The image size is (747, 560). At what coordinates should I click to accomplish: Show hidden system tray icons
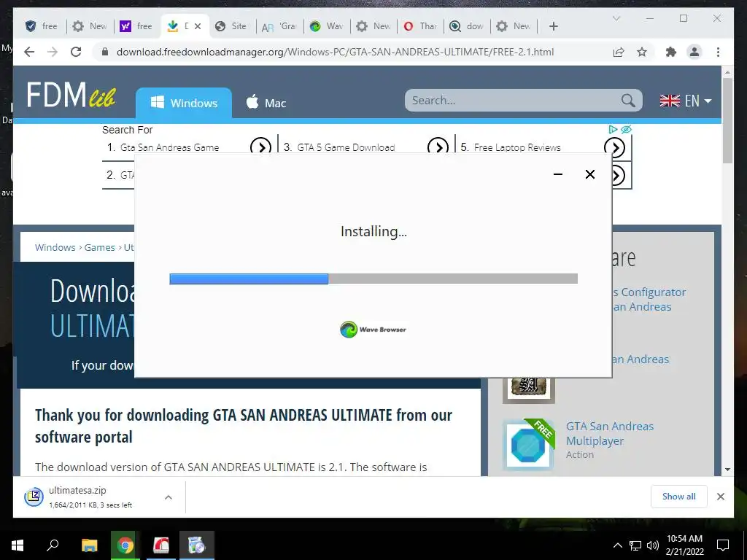coord(617,545)
